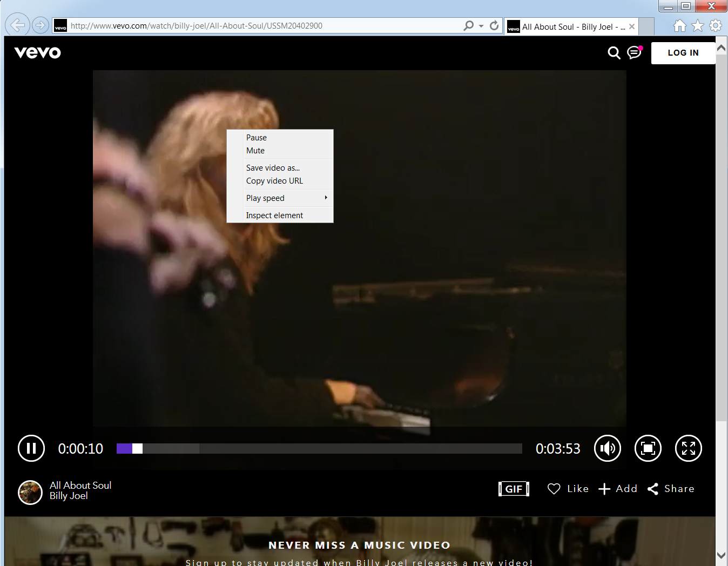
Task: Click the white video progress bar handle
Action: tap(137, 448)
